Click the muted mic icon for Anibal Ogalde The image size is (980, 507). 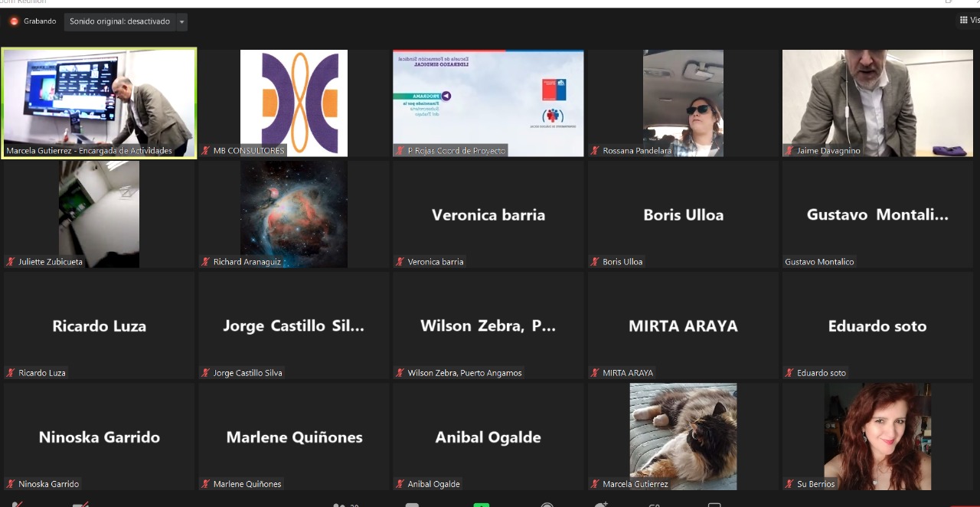pos(400,484)
